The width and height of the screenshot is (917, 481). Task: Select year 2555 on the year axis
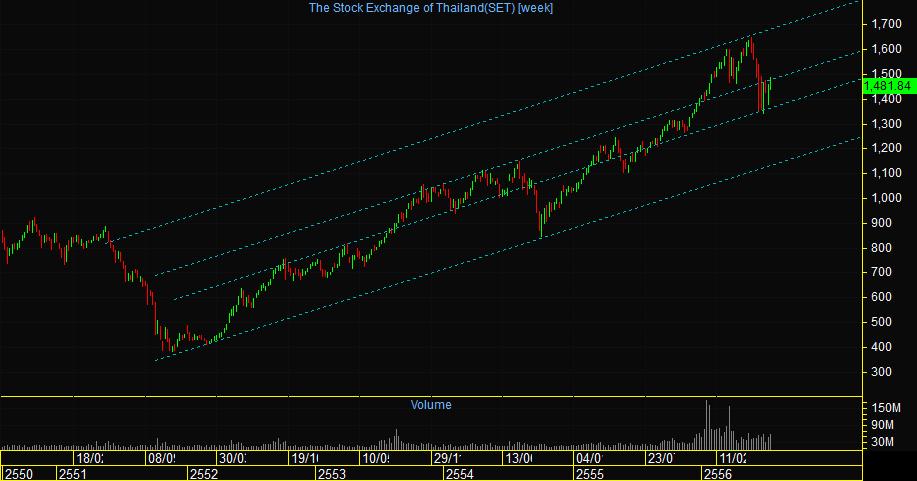pyautogui.click(x=590, y=473)
